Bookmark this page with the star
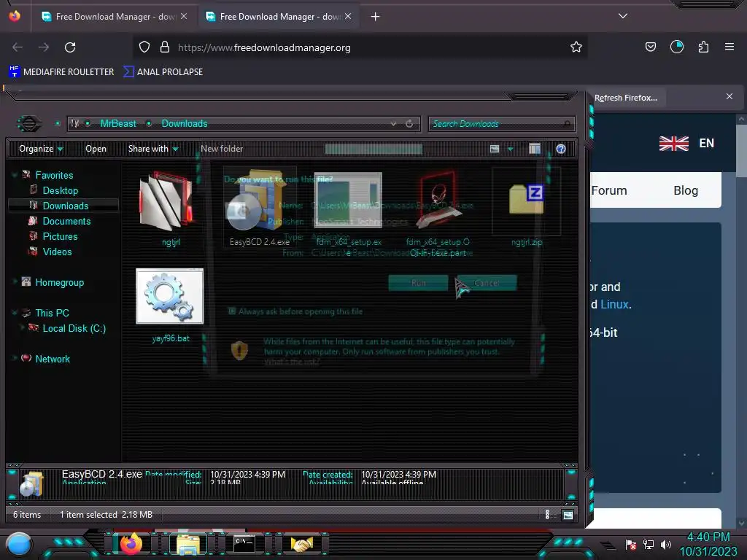This screenshot has width=747, height=560. 576,47
